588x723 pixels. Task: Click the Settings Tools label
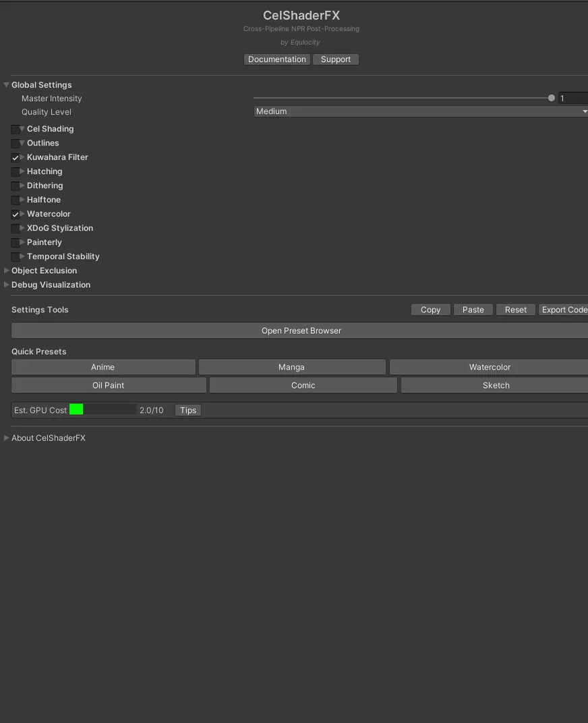pos(40,310)
